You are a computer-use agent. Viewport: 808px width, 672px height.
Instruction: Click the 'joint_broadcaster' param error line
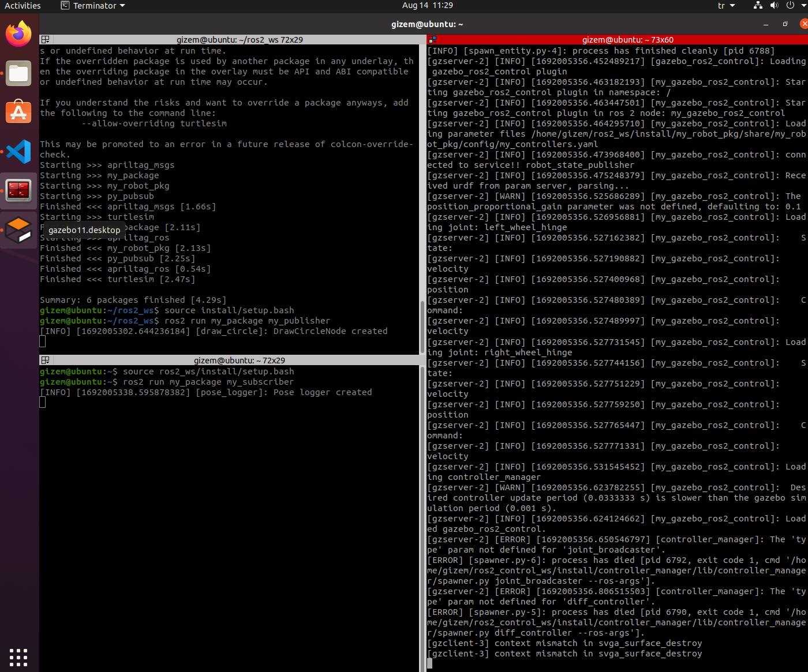tap(616, 545)
